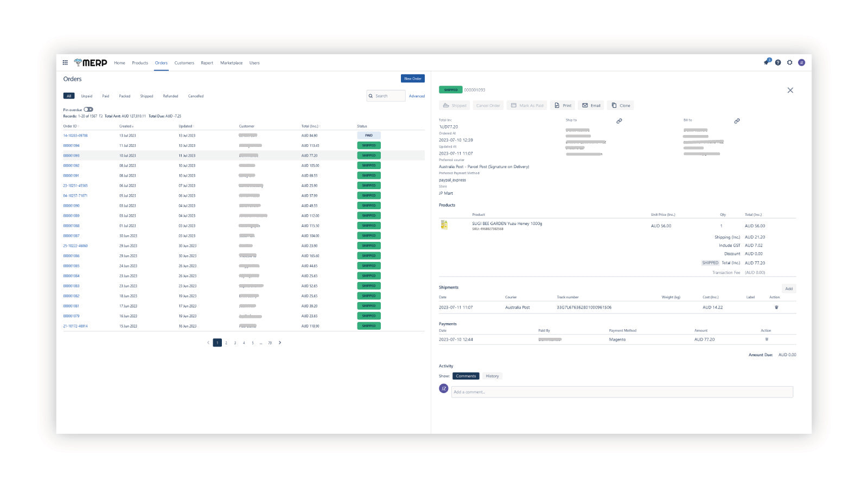Open Advanced search link
The height and width of the screenshot is (488, 868).
[417, 96]
